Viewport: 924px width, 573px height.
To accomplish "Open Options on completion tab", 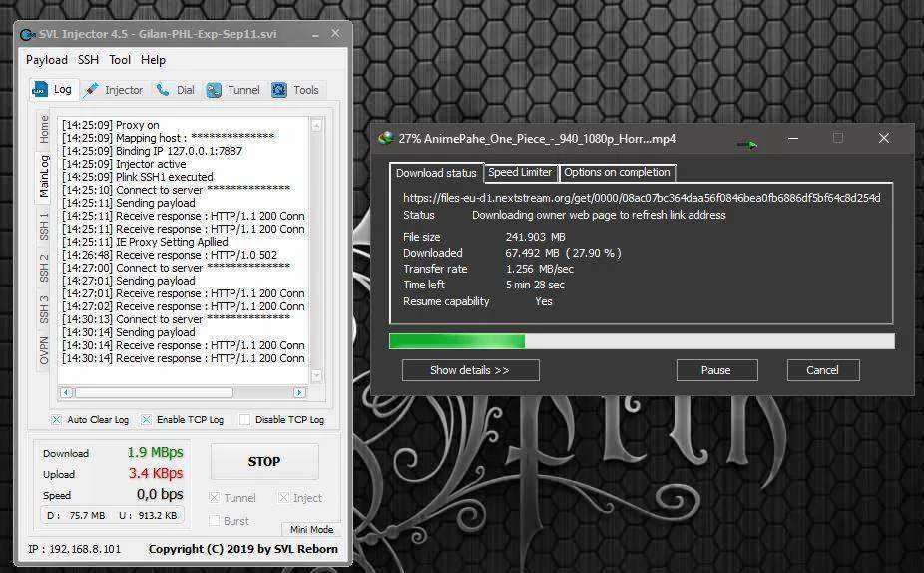I will click(x=617, y=172).
